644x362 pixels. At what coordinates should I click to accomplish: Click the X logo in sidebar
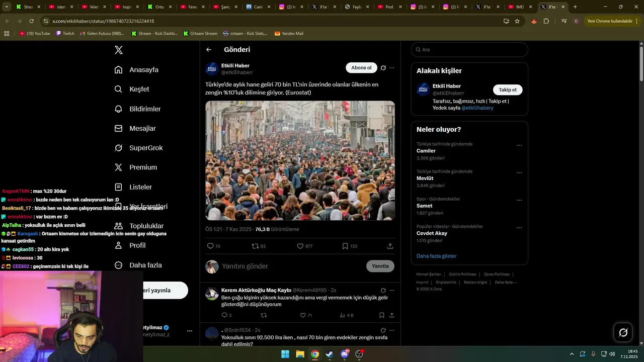(x=119, y=50)
